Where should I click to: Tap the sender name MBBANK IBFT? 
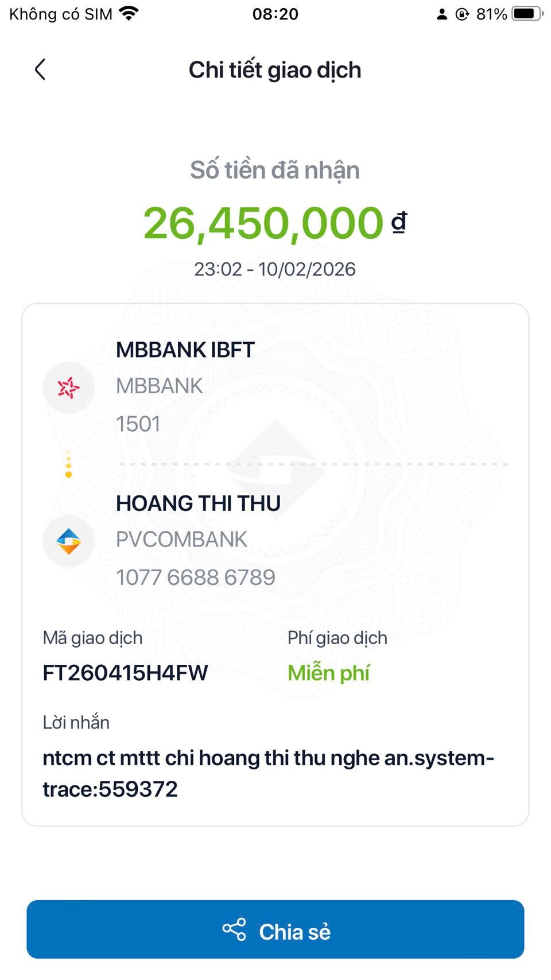coord(185,350)
